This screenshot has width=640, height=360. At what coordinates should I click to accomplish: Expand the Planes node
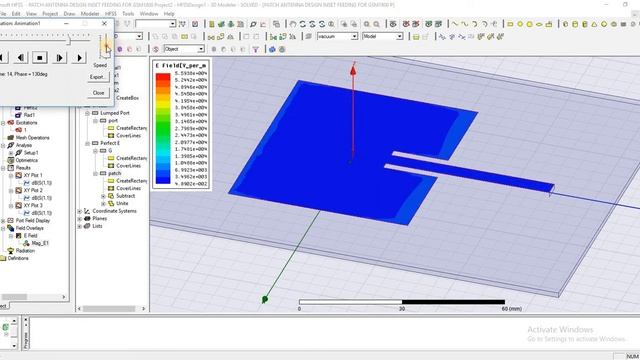pyautogui.click(x=80, y=219)
